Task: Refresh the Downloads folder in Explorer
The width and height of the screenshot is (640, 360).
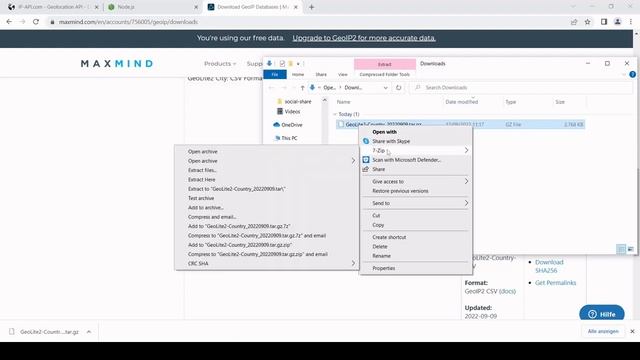Action: point(398,88)
